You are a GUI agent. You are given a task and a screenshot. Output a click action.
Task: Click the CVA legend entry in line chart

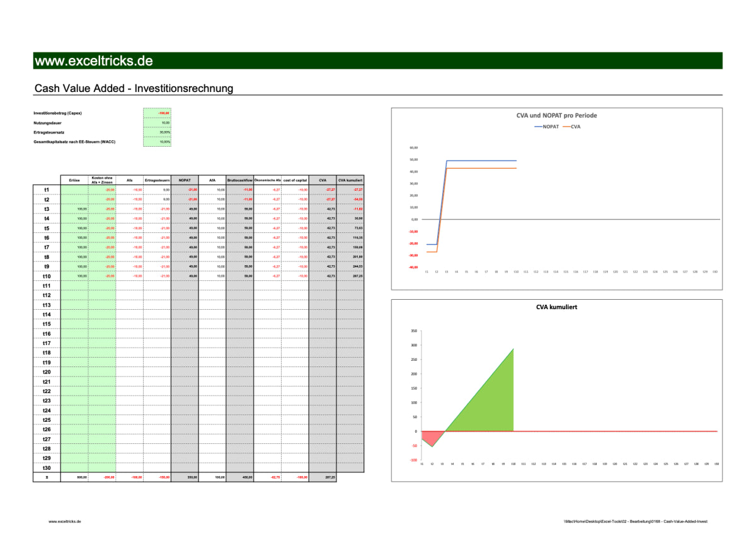(x=572, y=126)
